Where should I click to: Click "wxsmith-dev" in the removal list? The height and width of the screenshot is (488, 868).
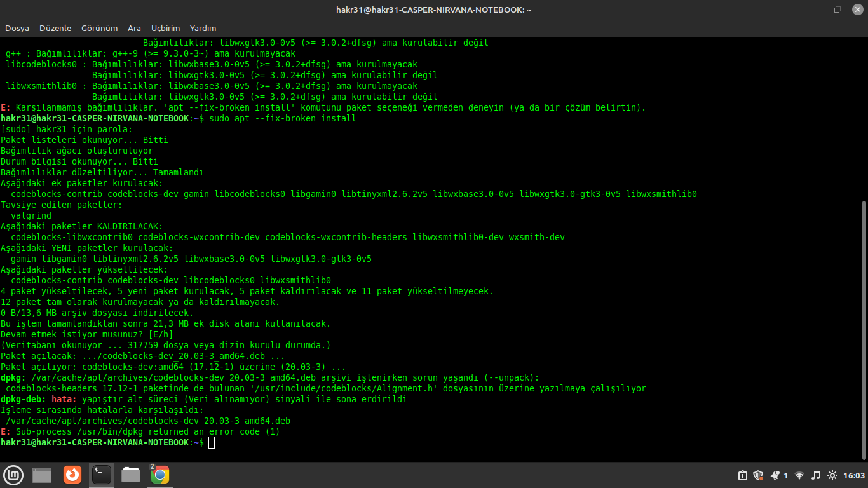pyautogui.click(x=537, y=237)
